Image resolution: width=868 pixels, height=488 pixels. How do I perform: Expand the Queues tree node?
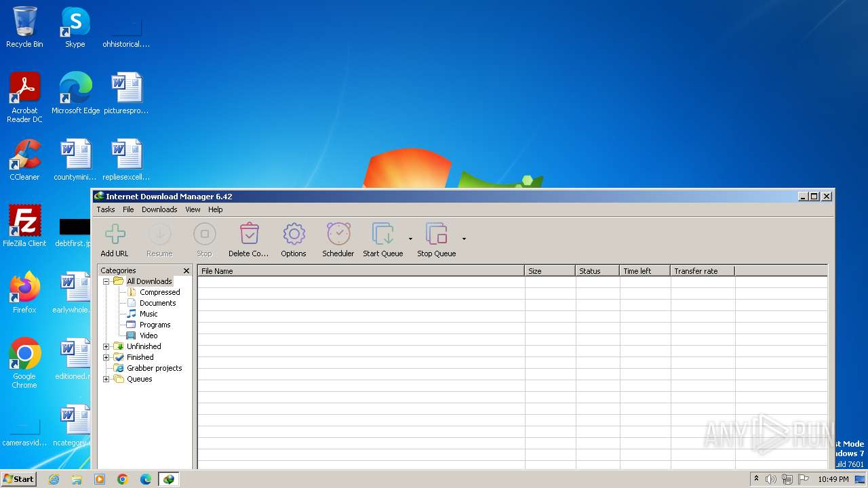click(106, 379)
